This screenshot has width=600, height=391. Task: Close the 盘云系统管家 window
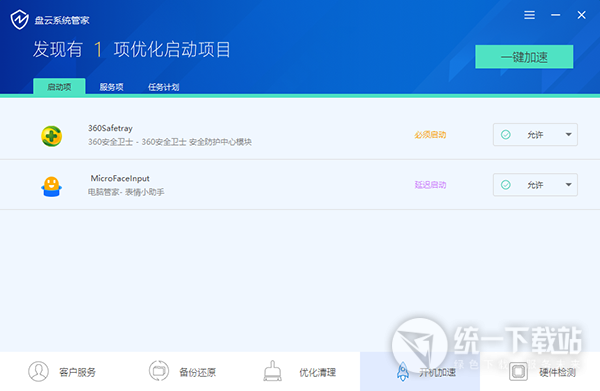click(x=581, y=15)
